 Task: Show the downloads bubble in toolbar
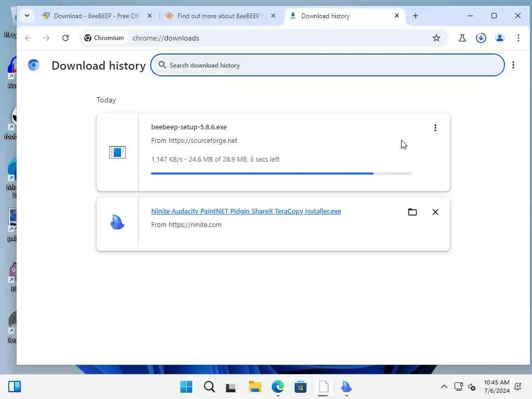[x=481, y=38]
